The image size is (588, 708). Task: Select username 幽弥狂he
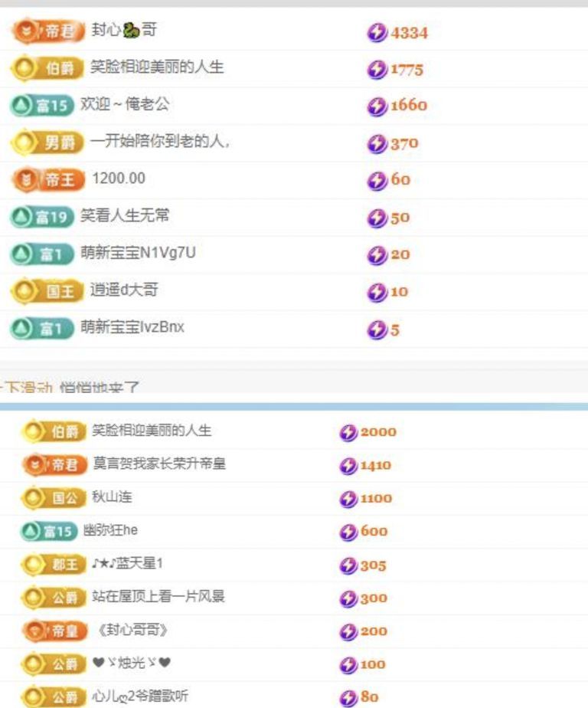[x=110, y=529]
